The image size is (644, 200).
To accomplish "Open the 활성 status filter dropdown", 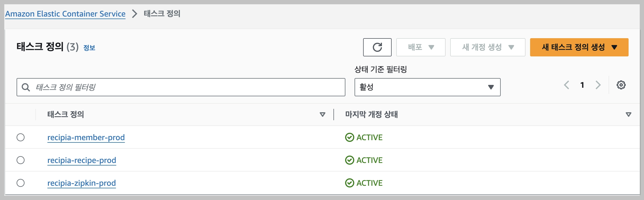I will tap(427, 87).
